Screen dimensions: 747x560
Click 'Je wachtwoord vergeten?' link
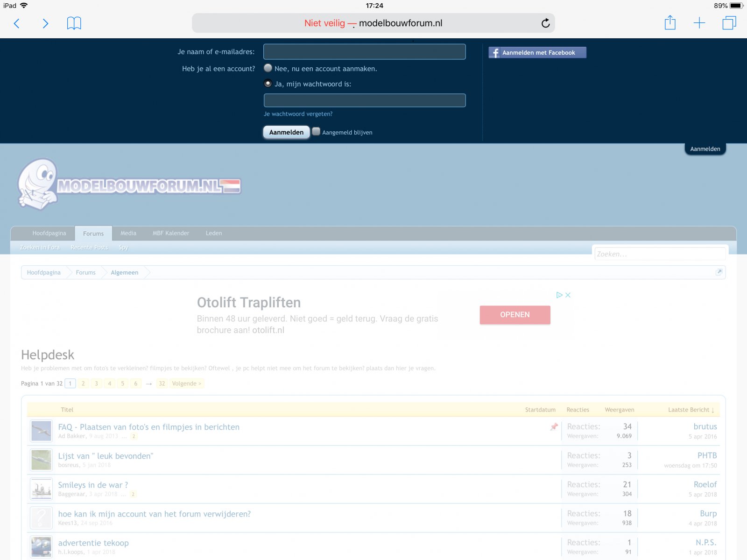298,114
